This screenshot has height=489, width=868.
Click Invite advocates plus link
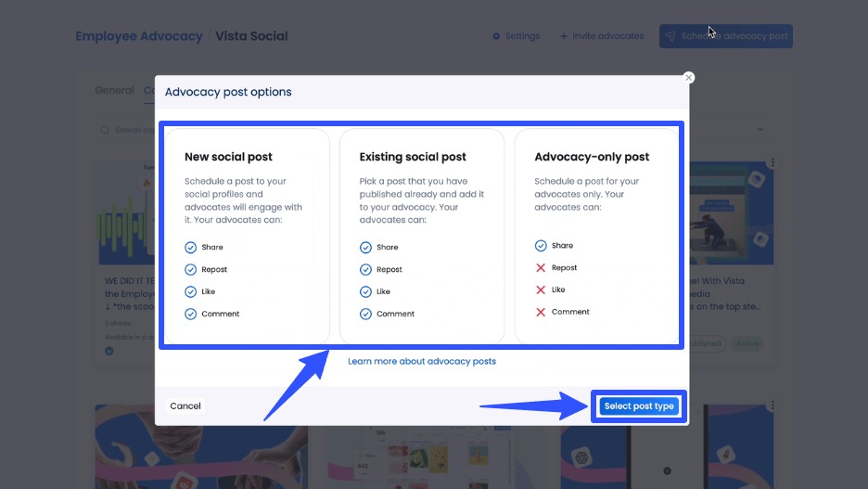602,36
